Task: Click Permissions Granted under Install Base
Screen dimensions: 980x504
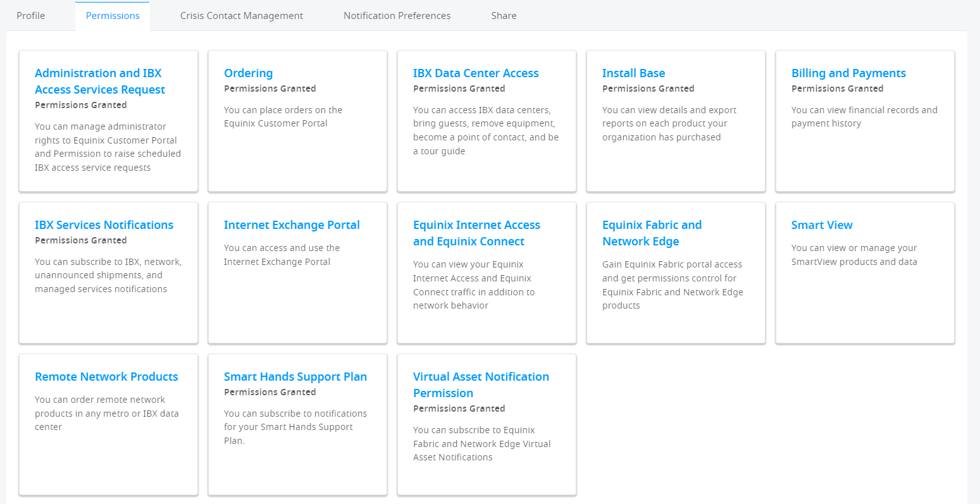Action: coord(648,89)
